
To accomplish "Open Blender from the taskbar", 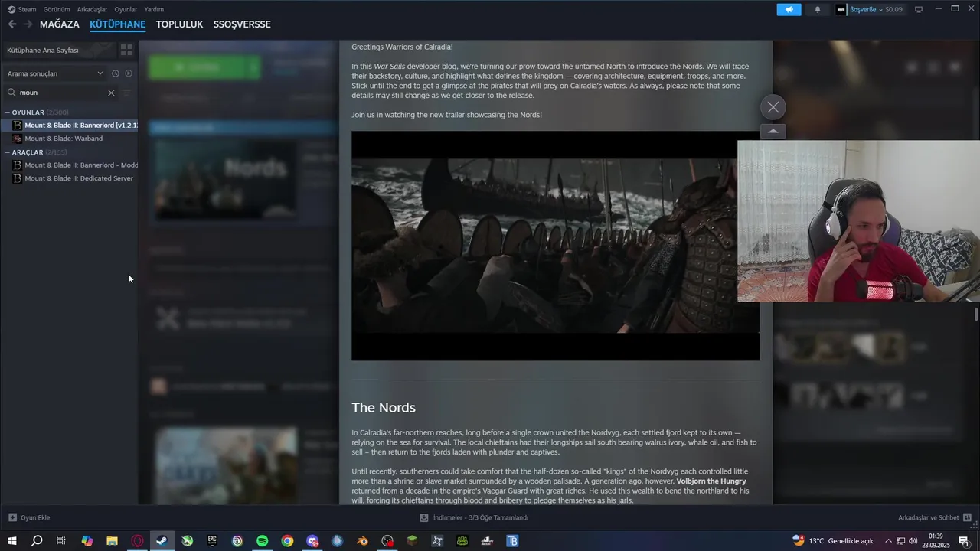I will tap(362, 541).
